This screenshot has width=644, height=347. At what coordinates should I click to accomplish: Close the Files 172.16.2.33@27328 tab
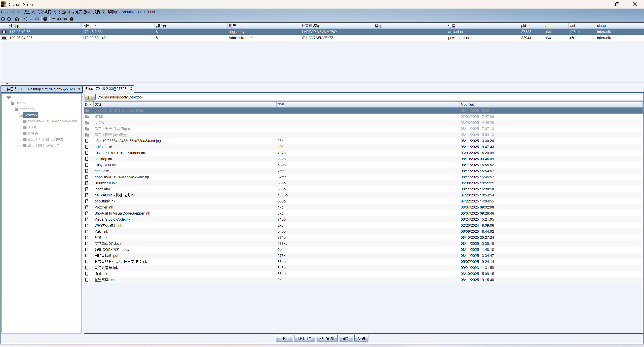(x=131, y=89)
